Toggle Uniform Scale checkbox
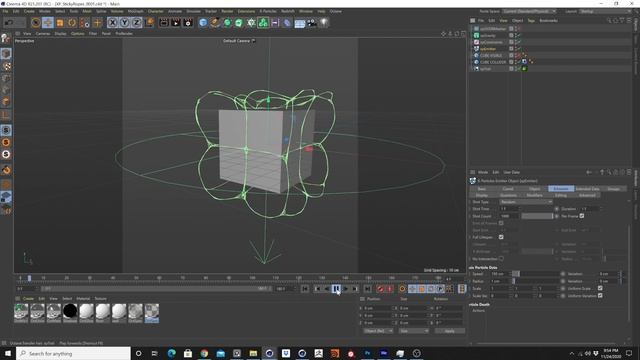 pos(600,288)
